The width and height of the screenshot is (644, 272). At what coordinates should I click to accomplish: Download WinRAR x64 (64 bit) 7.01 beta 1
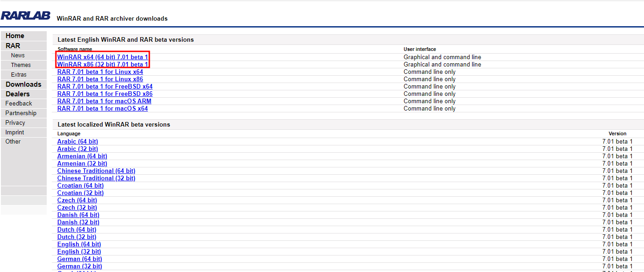(103, 57)
